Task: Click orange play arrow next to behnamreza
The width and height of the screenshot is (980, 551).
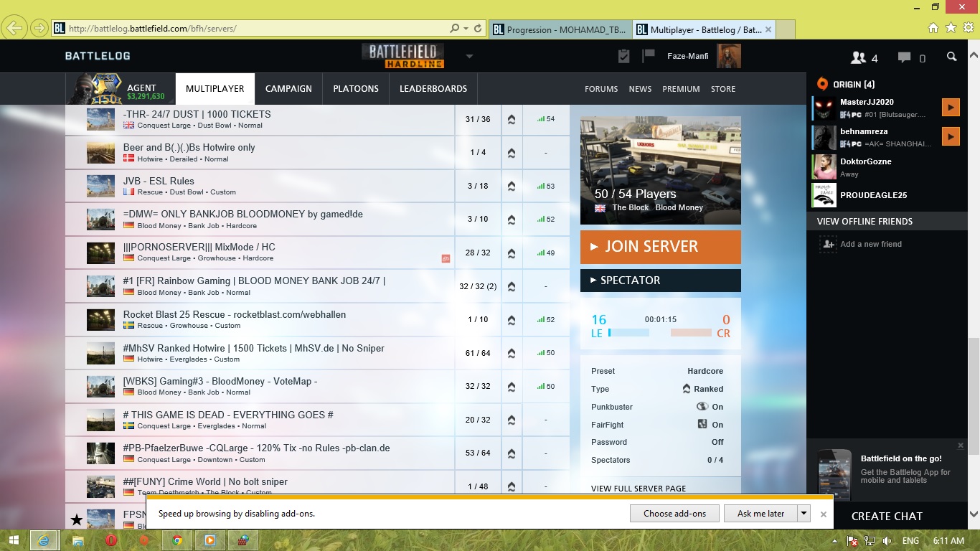Action: [950, 136]
